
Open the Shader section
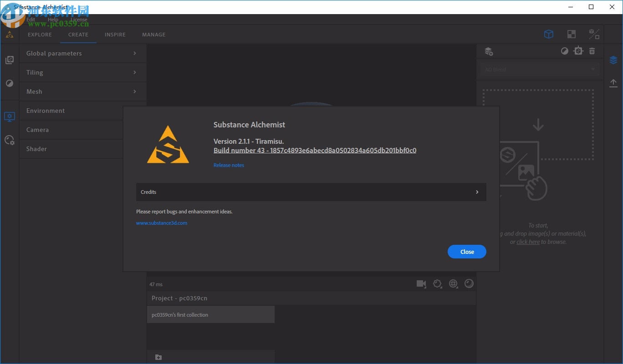click(71, 149)
